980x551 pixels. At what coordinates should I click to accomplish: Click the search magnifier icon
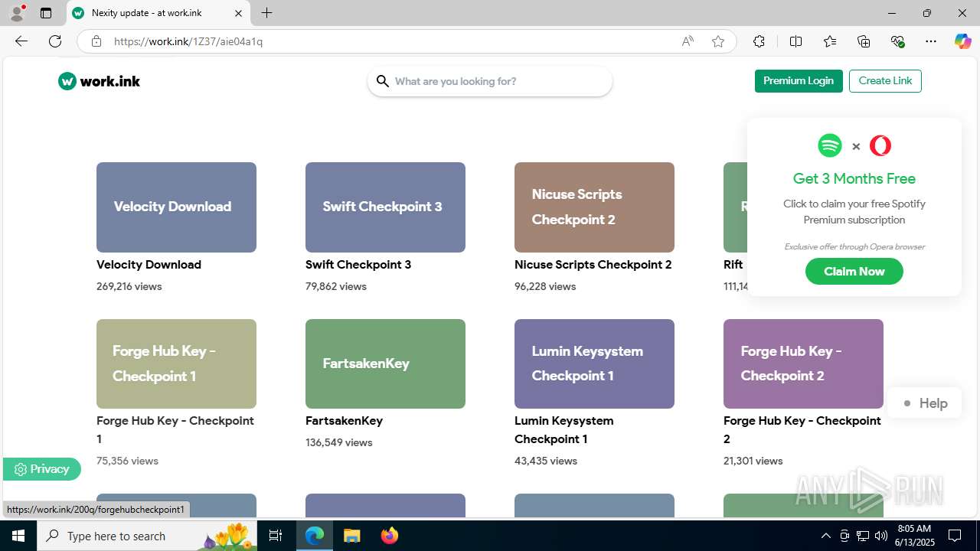click(382, 81)
